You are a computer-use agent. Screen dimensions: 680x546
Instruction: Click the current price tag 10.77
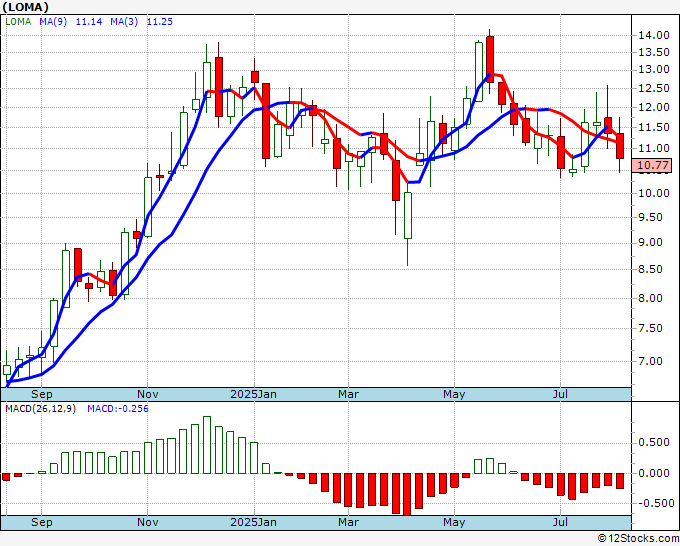(x=653, y=165)
